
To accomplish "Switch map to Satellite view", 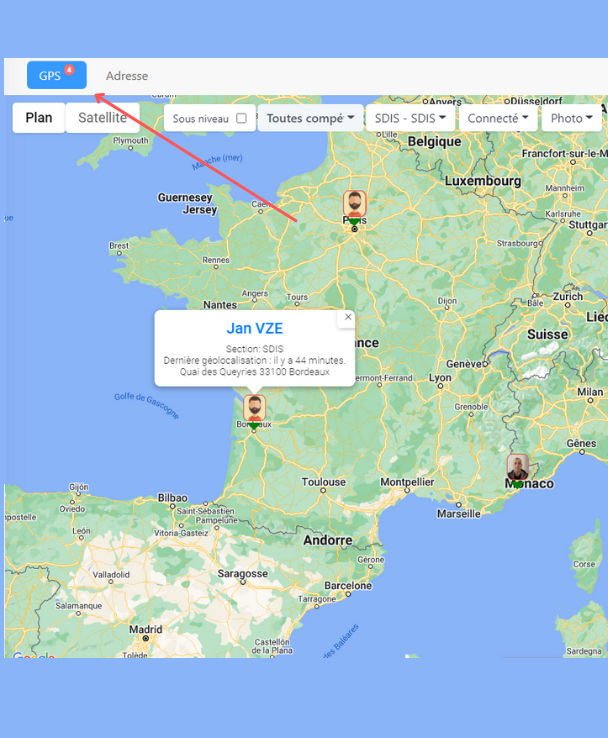I will click(102, 118).
